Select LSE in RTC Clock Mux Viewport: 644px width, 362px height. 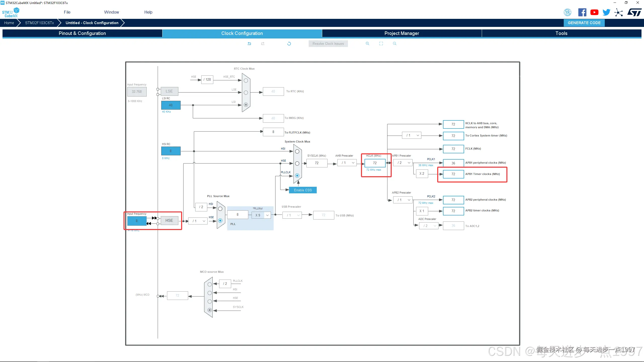[x=246, y=93]
